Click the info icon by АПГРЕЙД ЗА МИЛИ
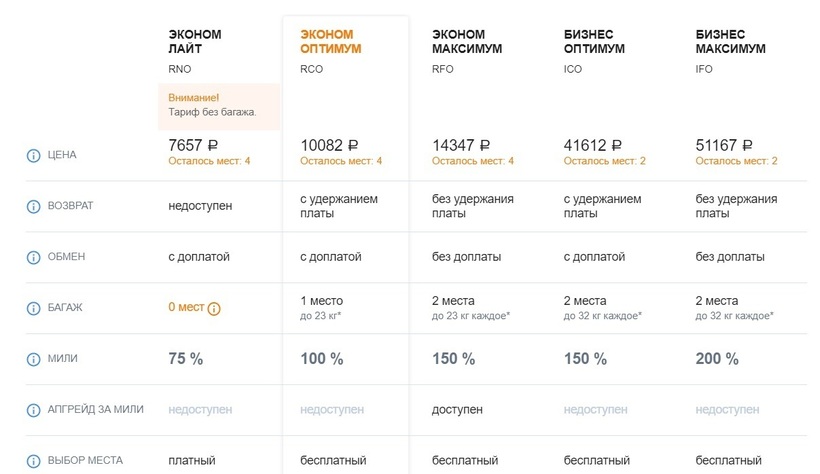The image size is (820, 474). [32, 410]
